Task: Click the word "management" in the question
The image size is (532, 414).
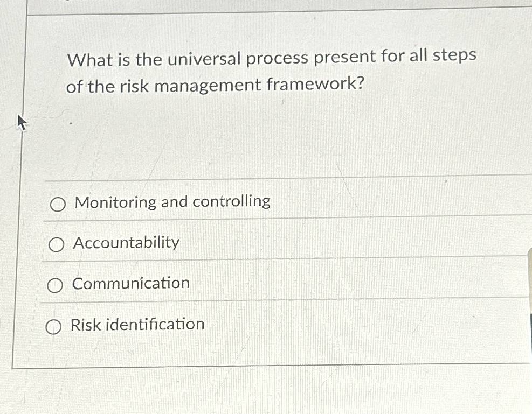Action: pyautogui.click(x=208, y=86)
